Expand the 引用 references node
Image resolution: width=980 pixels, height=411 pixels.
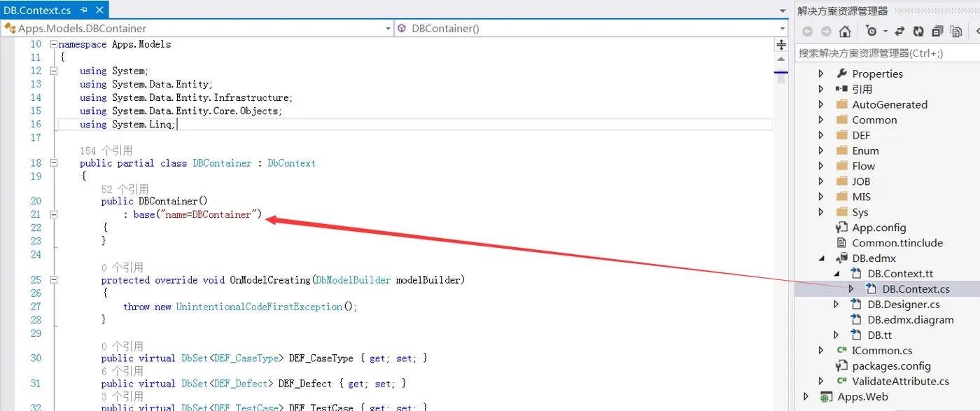[x=821, y=89]
